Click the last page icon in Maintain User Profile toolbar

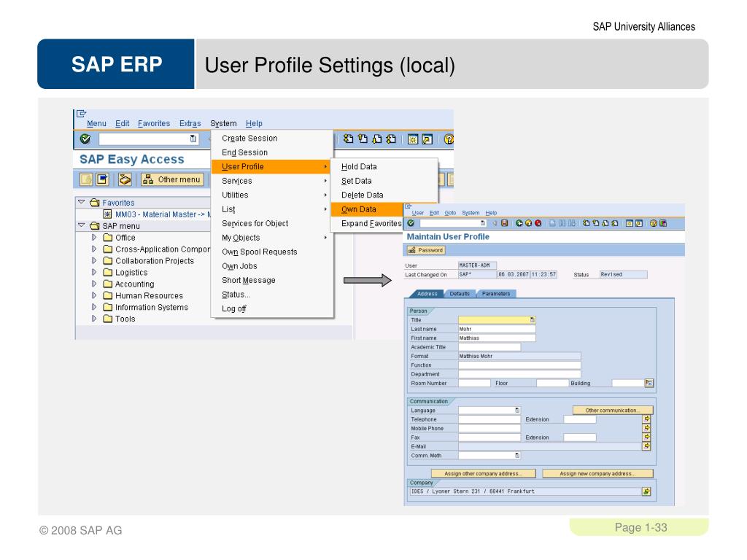pyautogui.click(x=614, y=223)
